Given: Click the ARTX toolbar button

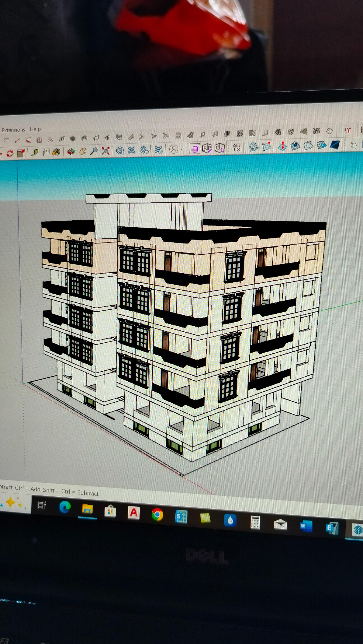Looking at the screenshot, I should 236,148.
